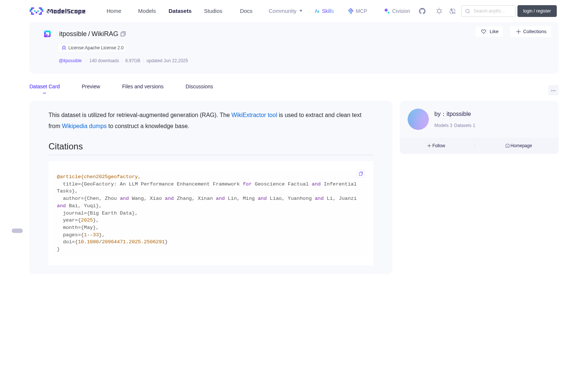
Task: Click the 'by : itpossible' author name
Action: pyautogui.click(x=452, y=114)
